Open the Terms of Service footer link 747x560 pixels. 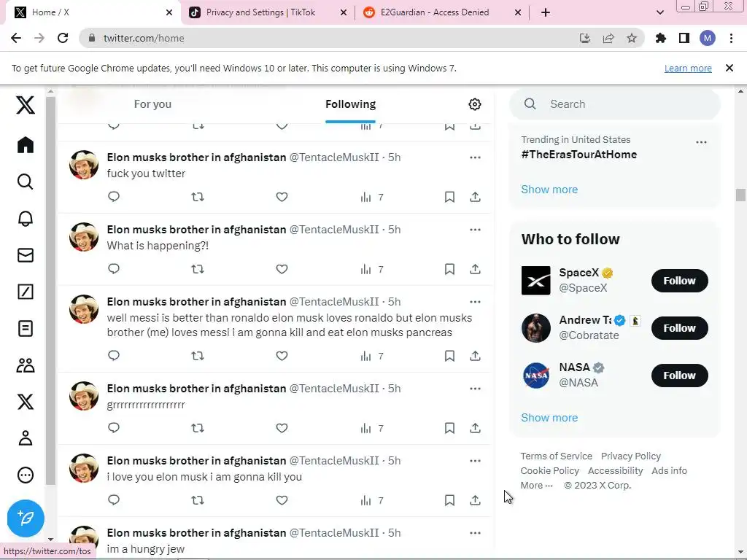tap(556, 456)
